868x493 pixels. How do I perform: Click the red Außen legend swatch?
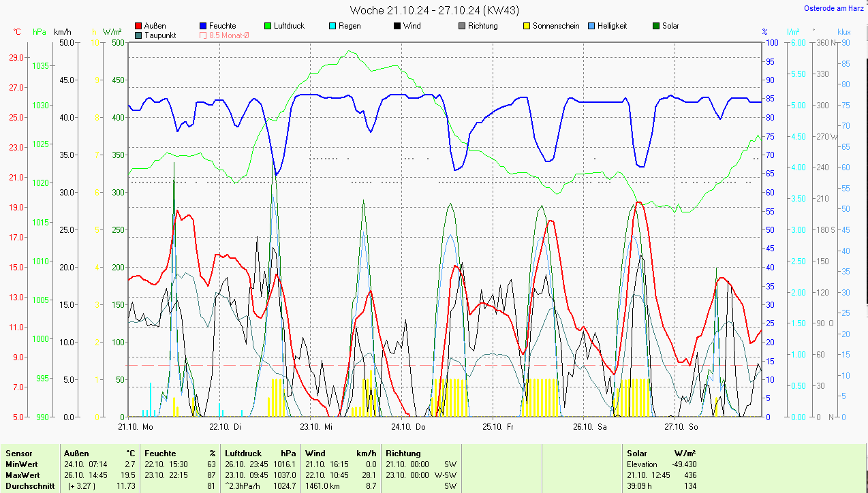[x=138, y=26]
